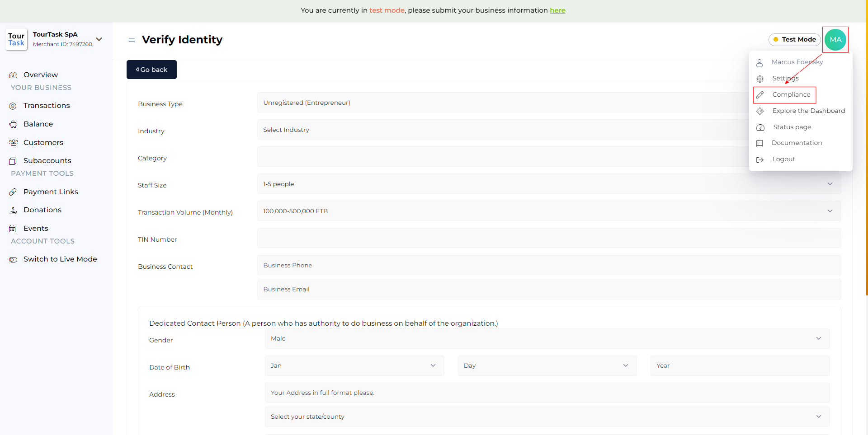
Task: Open the Gender dropdown showing Male
Action: click(547, 339)
